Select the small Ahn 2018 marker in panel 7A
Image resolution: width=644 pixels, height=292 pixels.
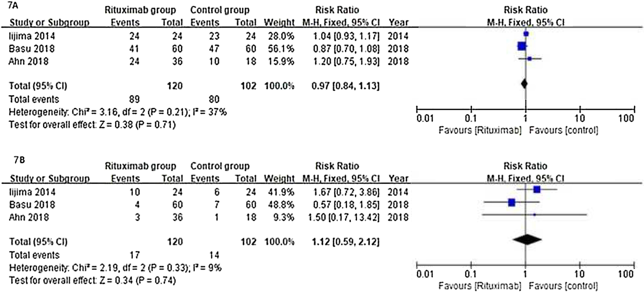529,59
